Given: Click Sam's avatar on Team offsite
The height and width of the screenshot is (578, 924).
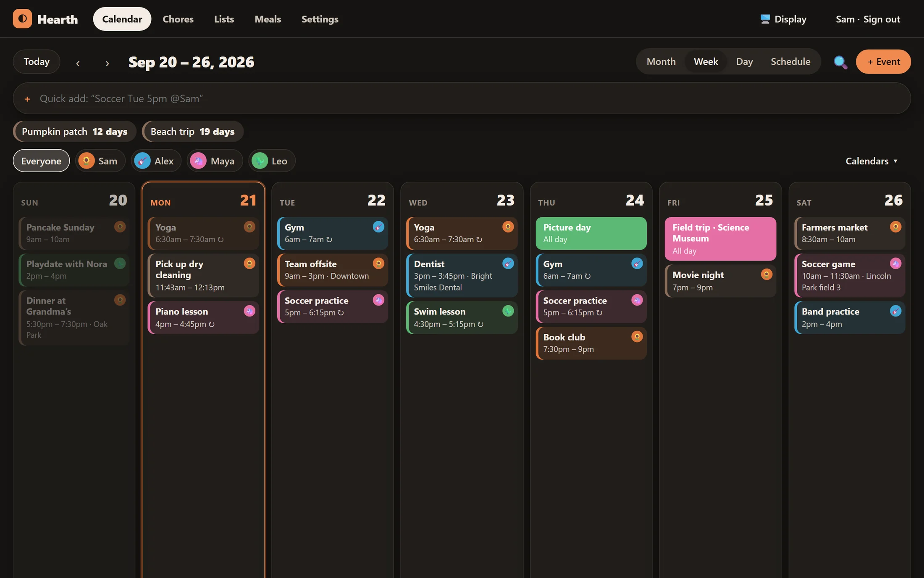Looking at the screenshot, I should [x=378, y=264].
